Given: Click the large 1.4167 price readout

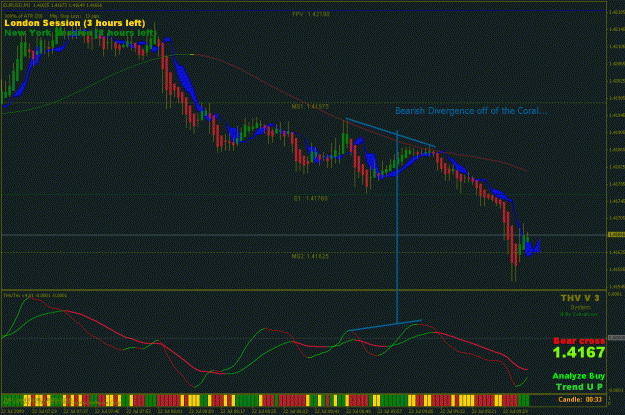Looking at the screenshot, I should 579,352.
